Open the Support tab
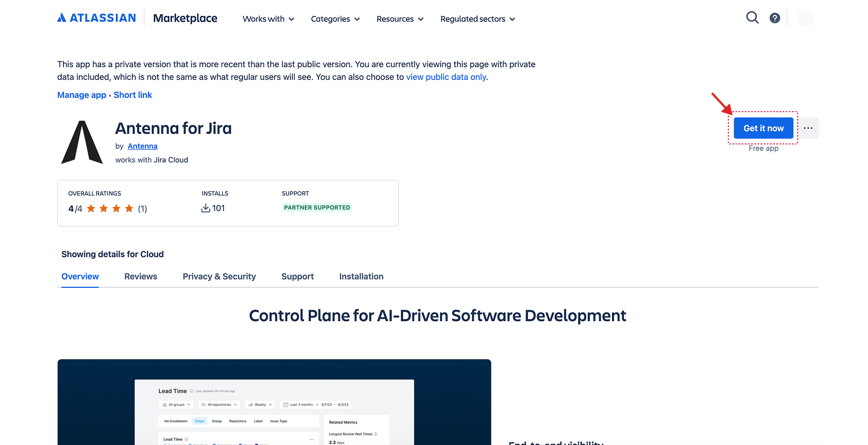This screenshot has width=868, height=445. click(298, 276)
